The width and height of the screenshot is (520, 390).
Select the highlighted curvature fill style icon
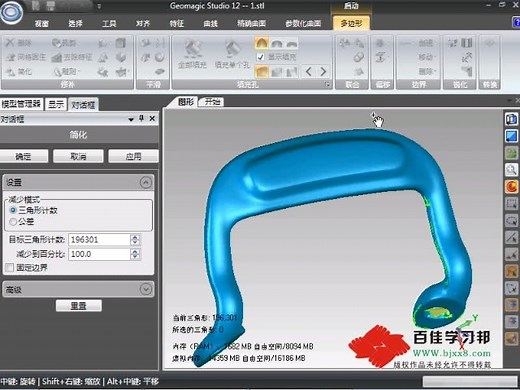click(x=262, y=43)
